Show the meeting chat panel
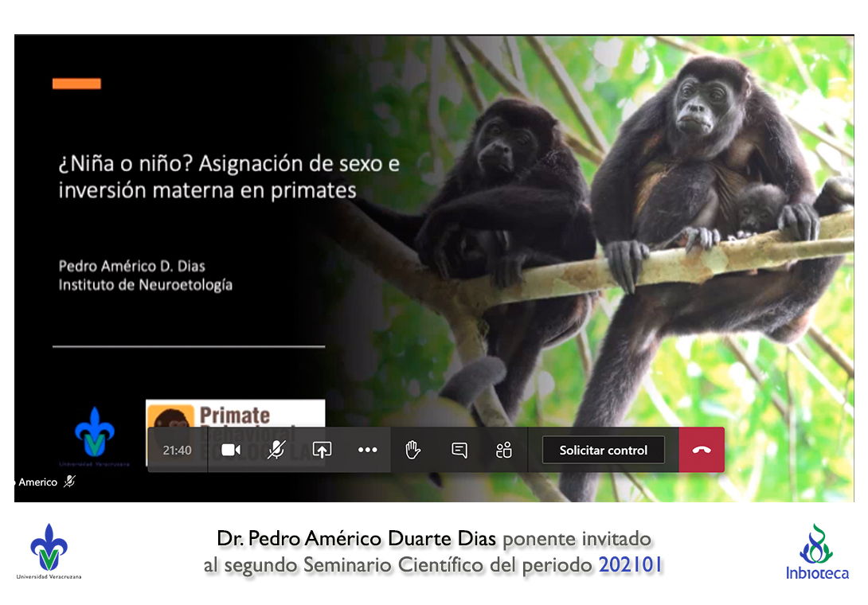The height and width of the screenshot is (605, 868). click(x=459, y=450)
